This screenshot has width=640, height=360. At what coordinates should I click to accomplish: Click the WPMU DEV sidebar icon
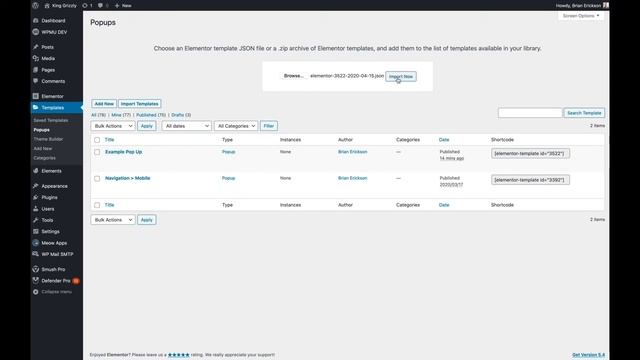coord(36,32)
